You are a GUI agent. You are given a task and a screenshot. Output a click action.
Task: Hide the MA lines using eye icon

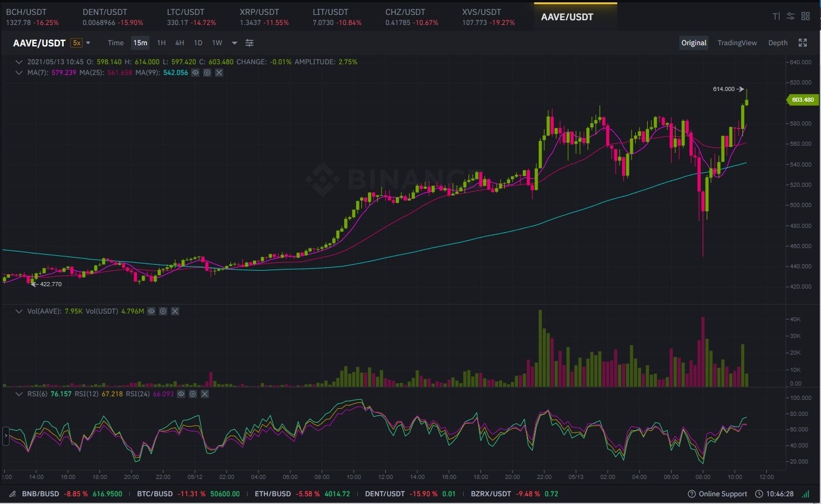(x=195, y=73)
